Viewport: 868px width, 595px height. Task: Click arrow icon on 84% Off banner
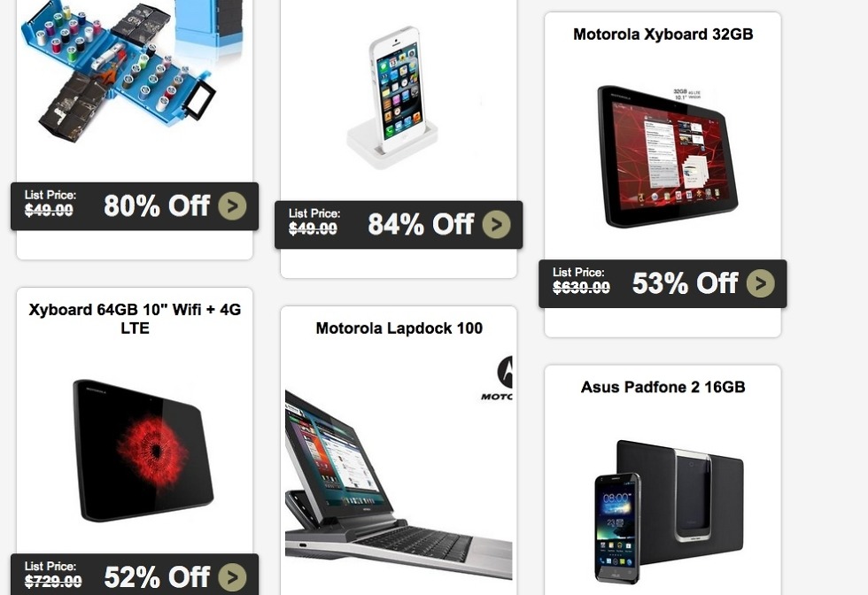click(x=496, y=224)
